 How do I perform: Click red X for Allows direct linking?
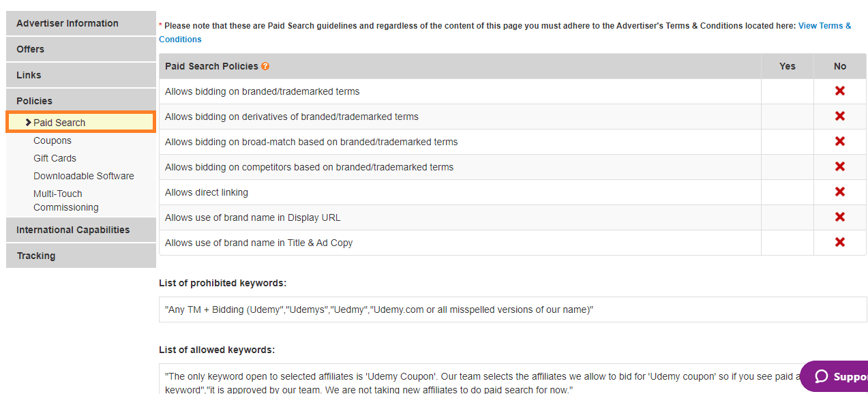pyautogui.click(x=840, y=192)
